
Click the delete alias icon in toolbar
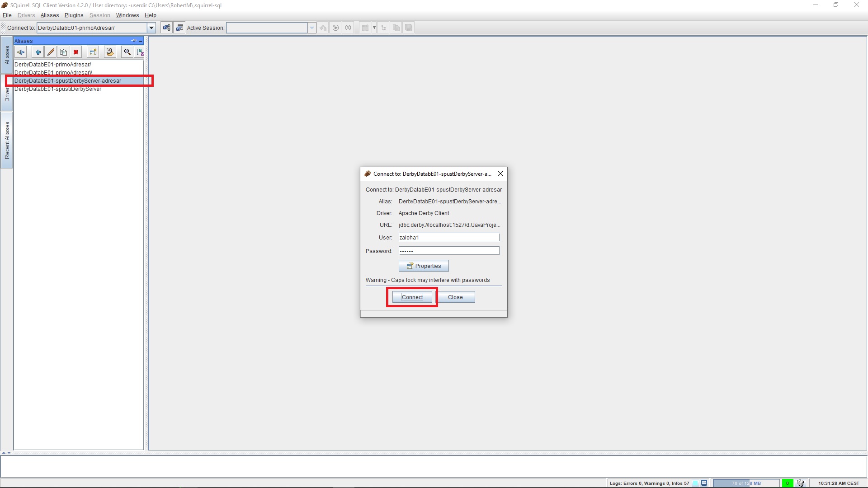pyautogui.click(x=76, y=52)
